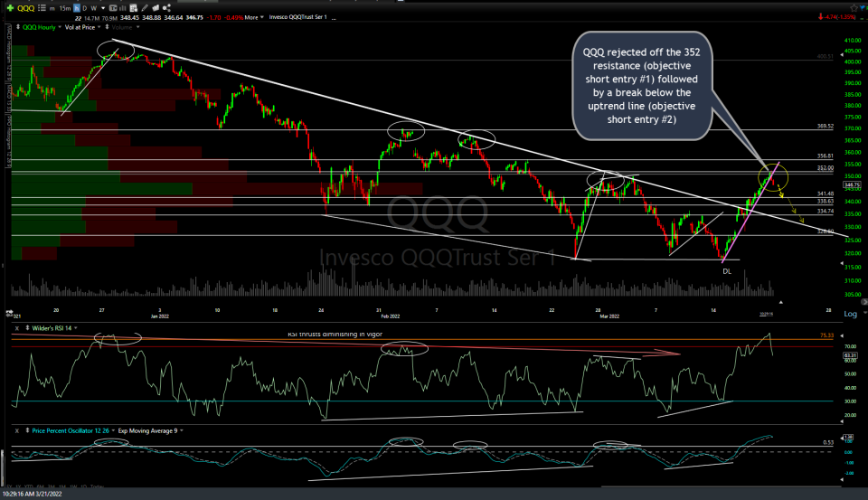Click the current price 346.75 tag
Viewport: 868px width, 500px height.
click(853, 185)
